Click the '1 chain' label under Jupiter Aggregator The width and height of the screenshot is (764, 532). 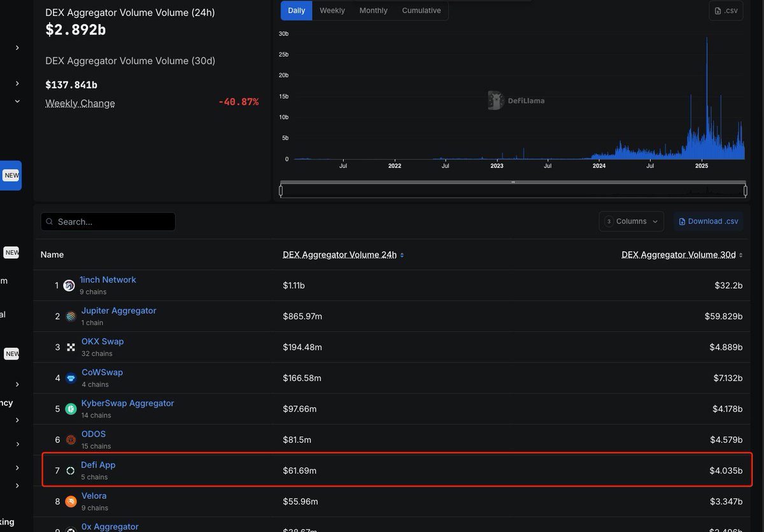(92, 323)
